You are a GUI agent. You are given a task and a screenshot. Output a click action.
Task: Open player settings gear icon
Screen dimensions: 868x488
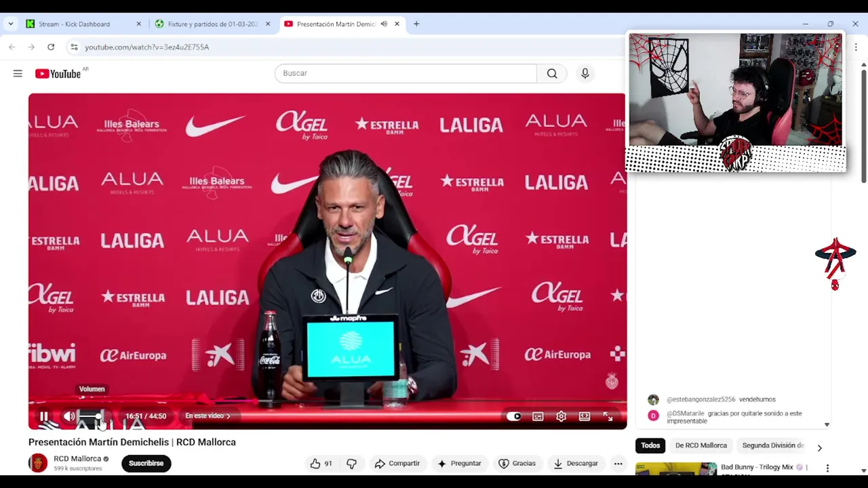click(x=561, y=416)
